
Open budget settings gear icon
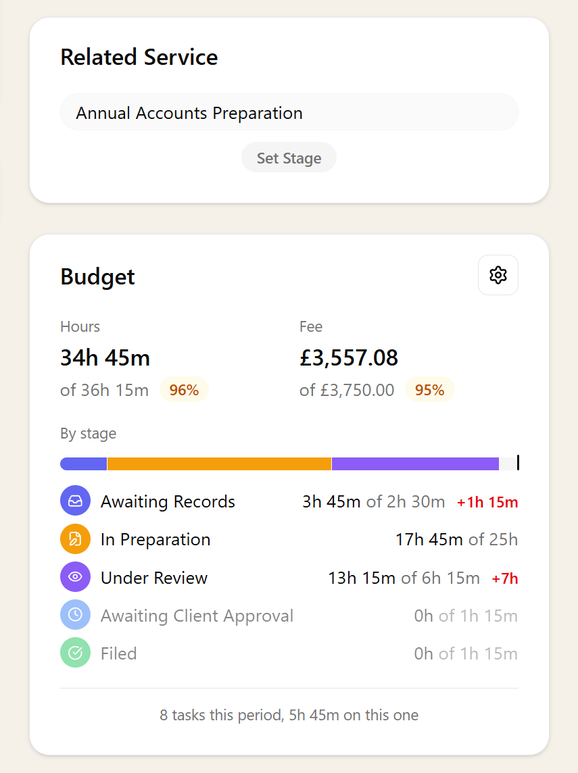(498, 275)
